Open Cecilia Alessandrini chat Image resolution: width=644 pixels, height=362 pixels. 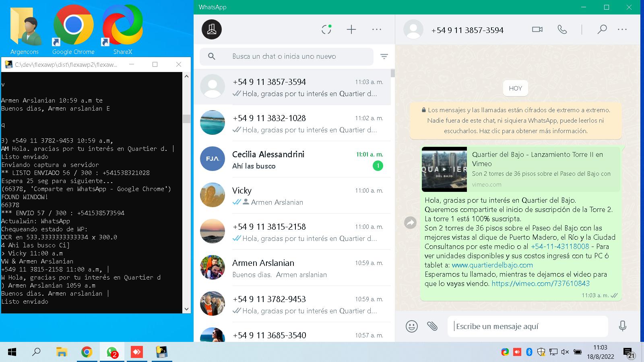point(292,159)
